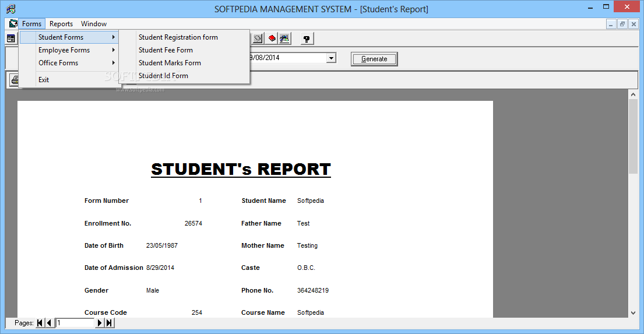Minimize the inner Student's Report window

click(x=611, y=24)
